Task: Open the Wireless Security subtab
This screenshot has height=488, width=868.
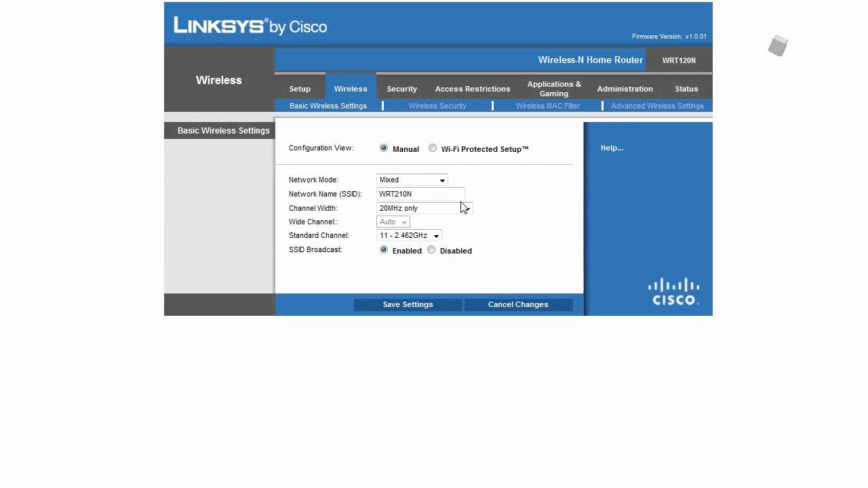Action: click(437, 106)
